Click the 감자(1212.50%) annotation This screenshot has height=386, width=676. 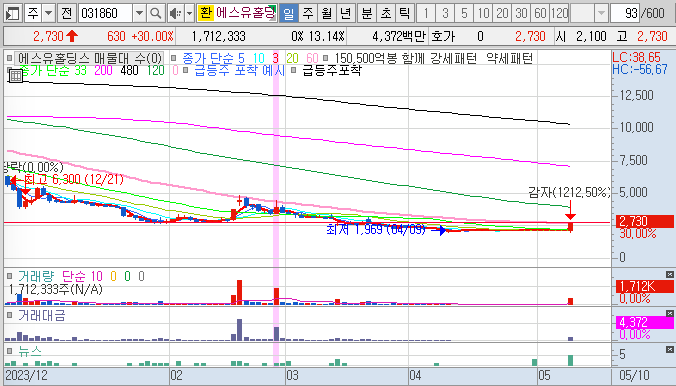pyautogui.click(x=569, y=192)
